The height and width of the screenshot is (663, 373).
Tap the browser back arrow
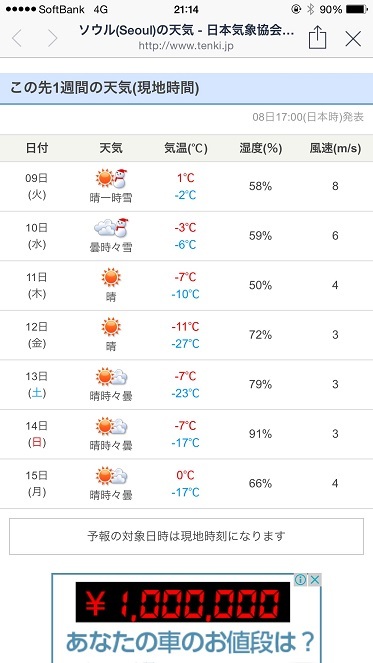[x=16, y=38]
